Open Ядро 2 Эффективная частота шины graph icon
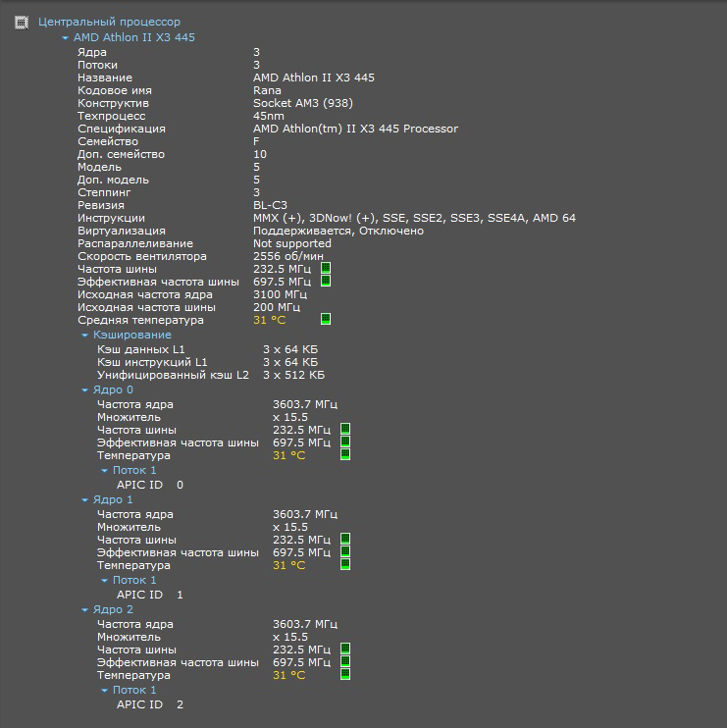 345,661
